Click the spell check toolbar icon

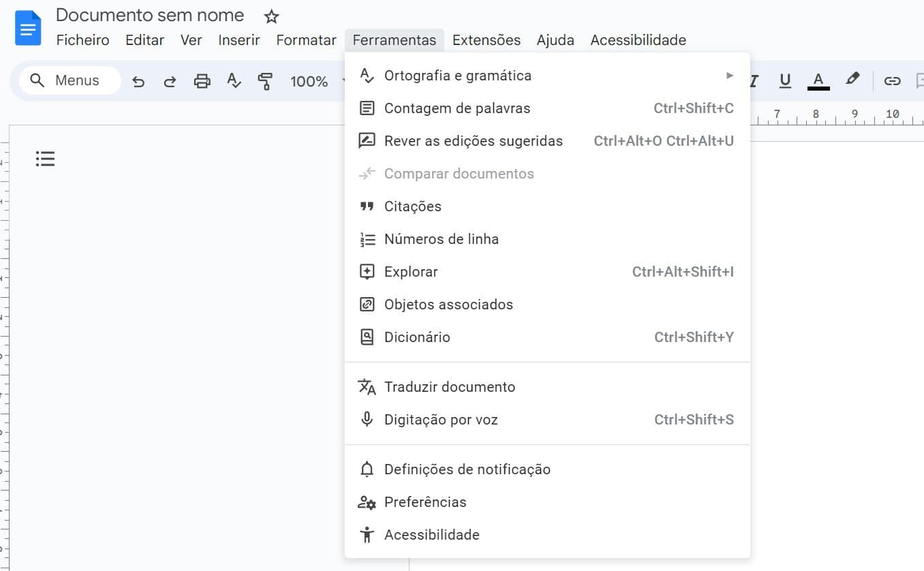coord(234,81)
